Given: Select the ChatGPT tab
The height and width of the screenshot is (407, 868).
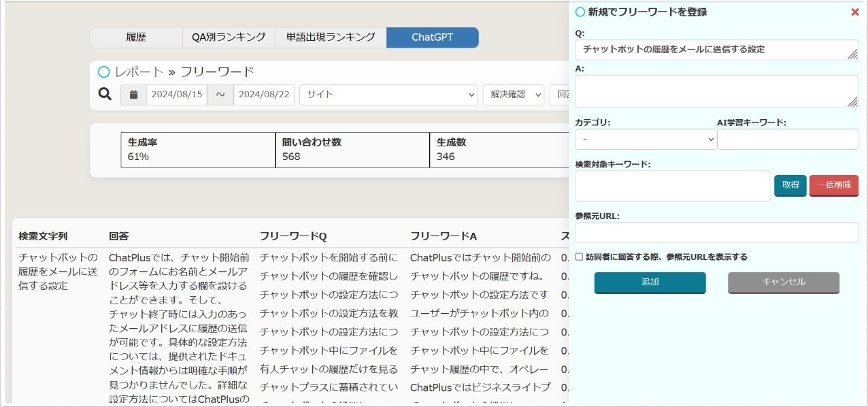Looking at the screenshot, I should click(433, 37).
